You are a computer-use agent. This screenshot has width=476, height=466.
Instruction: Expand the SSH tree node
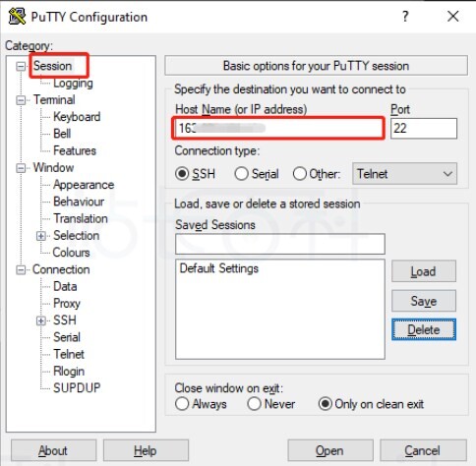coord(41,320)
